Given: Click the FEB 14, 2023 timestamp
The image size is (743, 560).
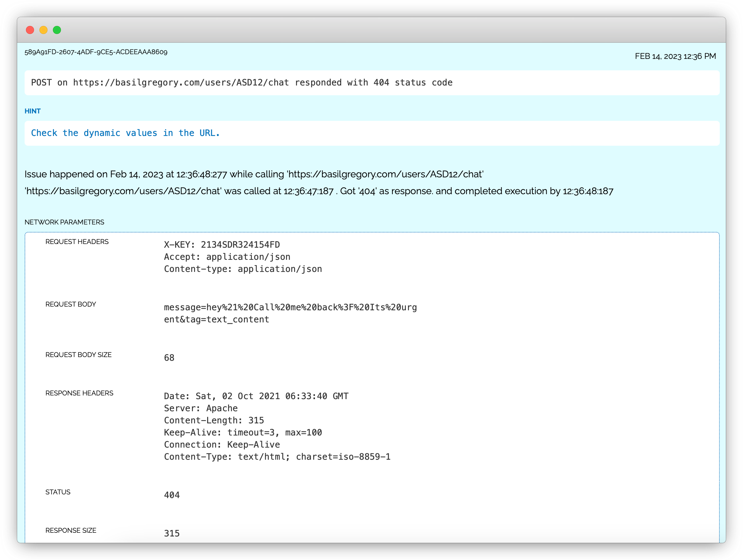Looking at the screenshot, I should [x=675, y=56].
